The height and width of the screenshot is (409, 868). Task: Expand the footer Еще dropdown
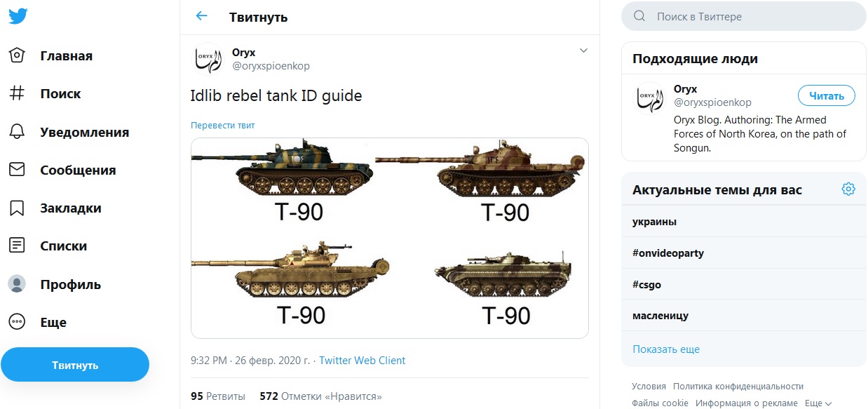(x=818, y=403)
